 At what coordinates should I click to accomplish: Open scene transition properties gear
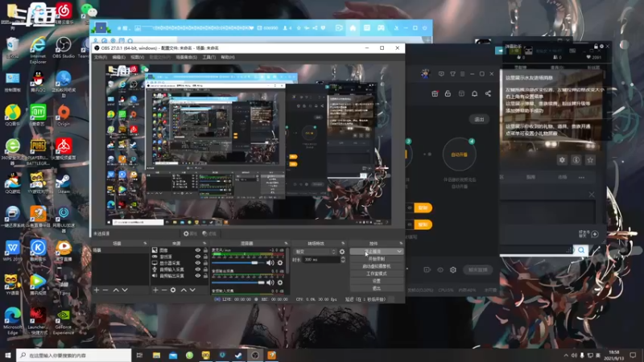tap(341, 252)
